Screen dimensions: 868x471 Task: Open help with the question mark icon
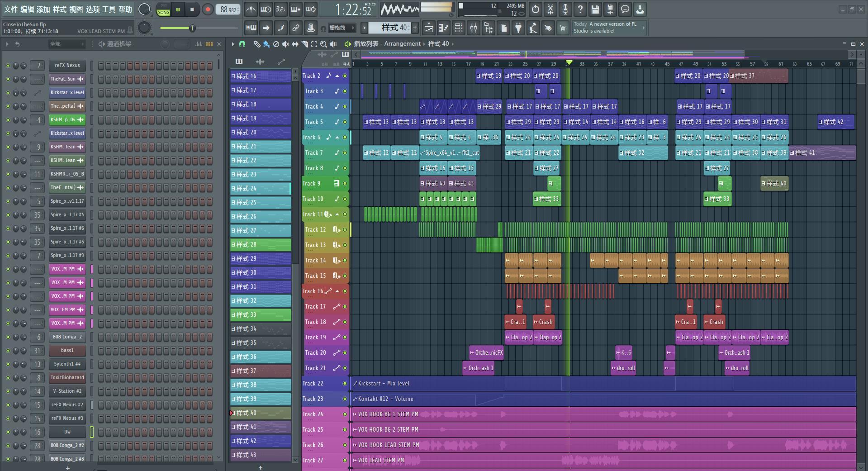click(580, 9)
